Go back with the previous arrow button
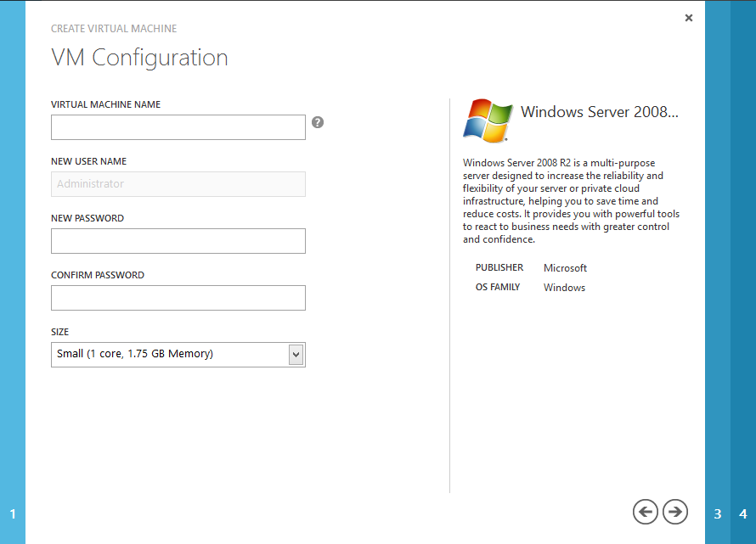 point(645,512)
